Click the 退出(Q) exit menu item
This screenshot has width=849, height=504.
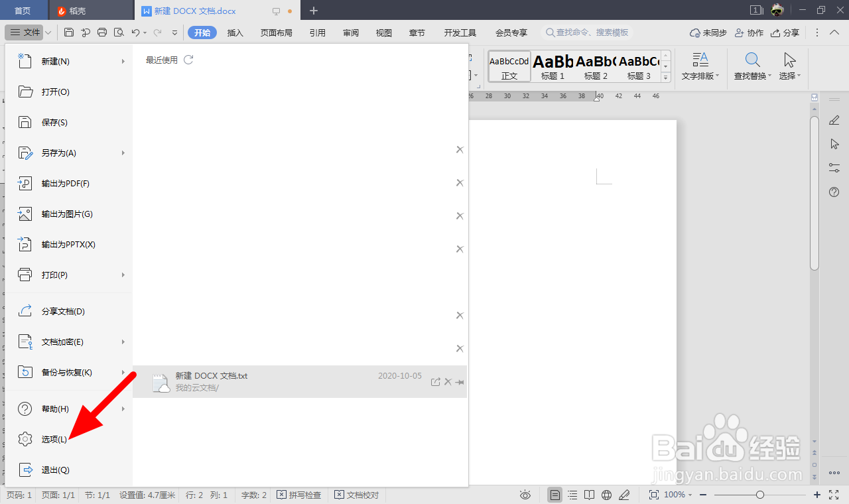[43, 470]
